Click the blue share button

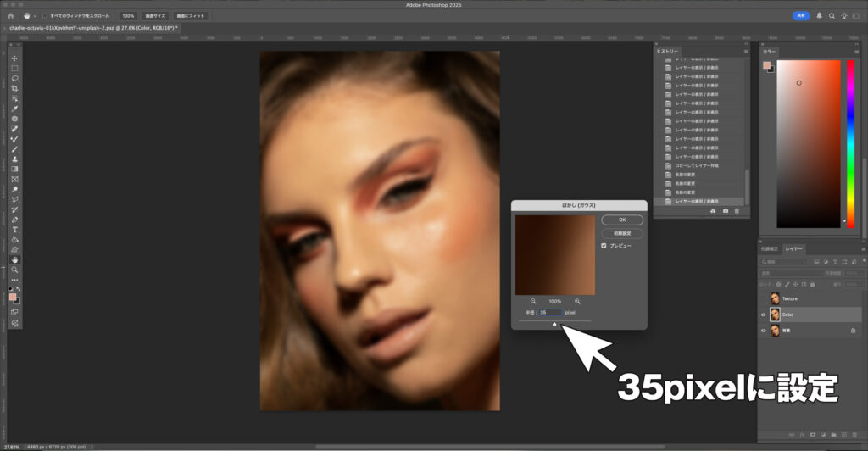800,16
